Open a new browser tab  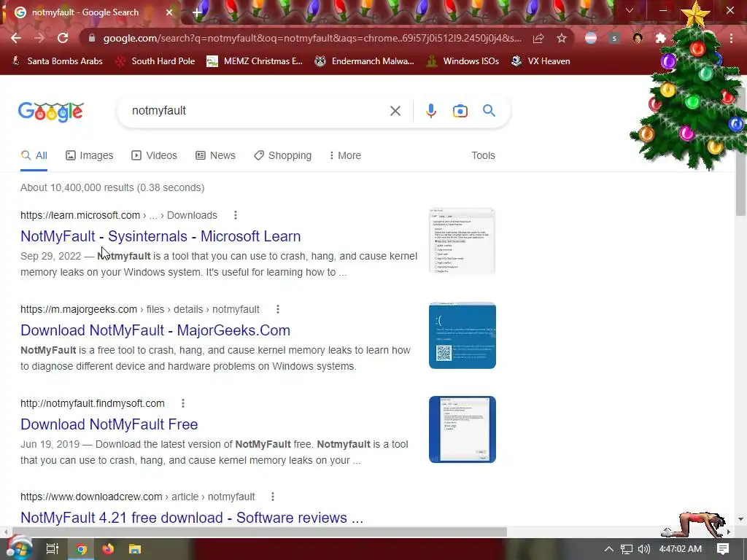pyautogui.click(x=197, y=12)
